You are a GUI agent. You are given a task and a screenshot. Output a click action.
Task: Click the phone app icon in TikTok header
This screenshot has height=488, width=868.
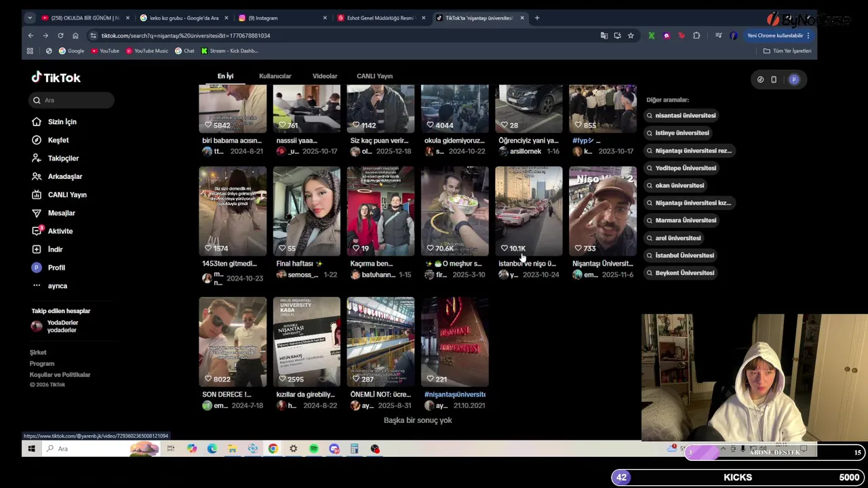coord(774,79)
